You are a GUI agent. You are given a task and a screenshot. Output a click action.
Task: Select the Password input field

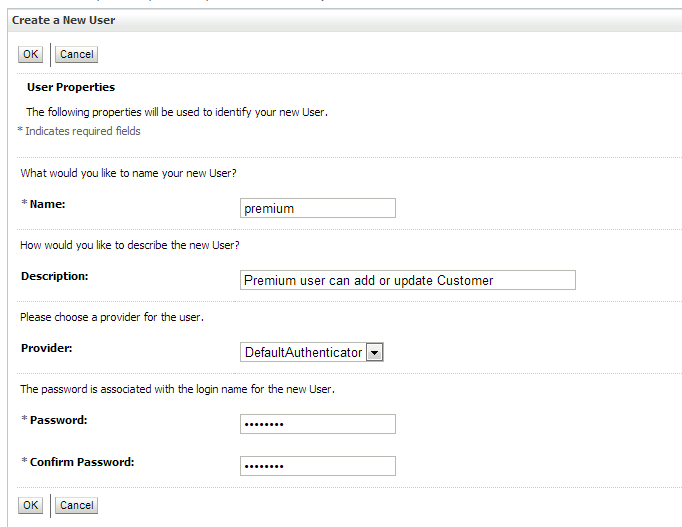(x=318, y=424)
